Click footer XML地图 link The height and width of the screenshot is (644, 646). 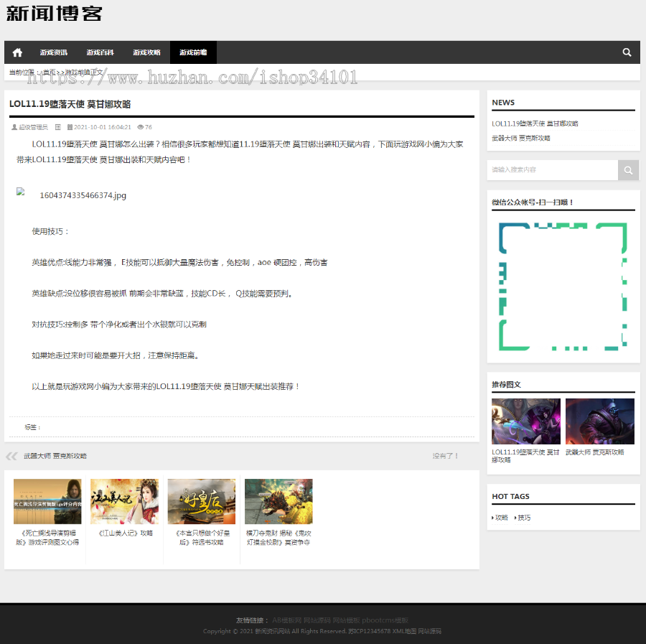tap(404, 631)
